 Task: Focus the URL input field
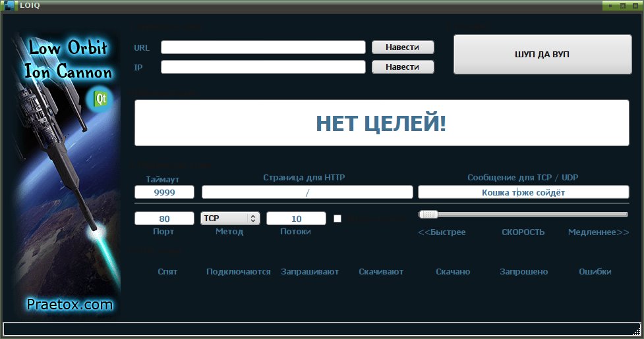[263, 47]
